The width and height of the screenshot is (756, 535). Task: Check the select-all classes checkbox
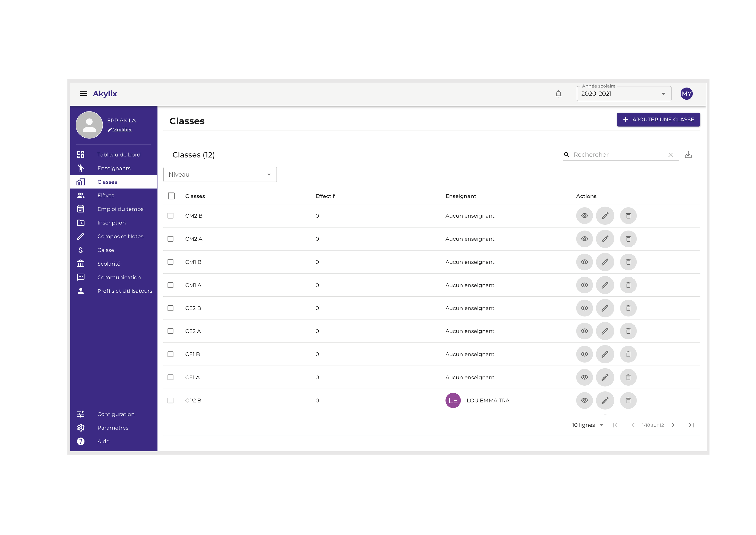[x=171, y=196]
